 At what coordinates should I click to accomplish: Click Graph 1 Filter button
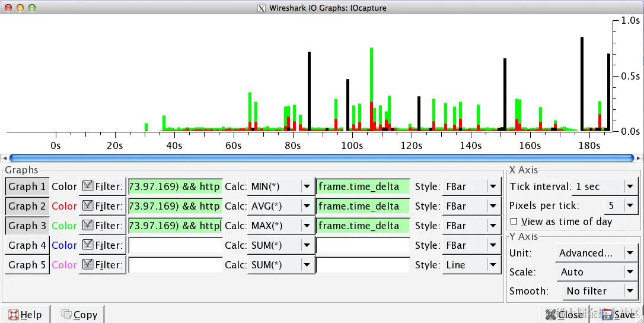click(102, 186)
